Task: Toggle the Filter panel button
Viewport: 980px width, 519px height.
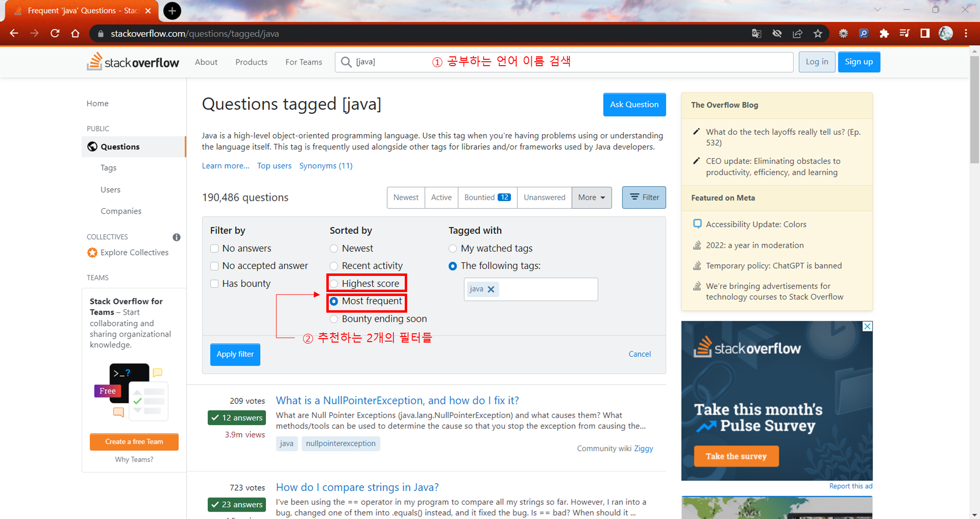Action: point(644,198)
